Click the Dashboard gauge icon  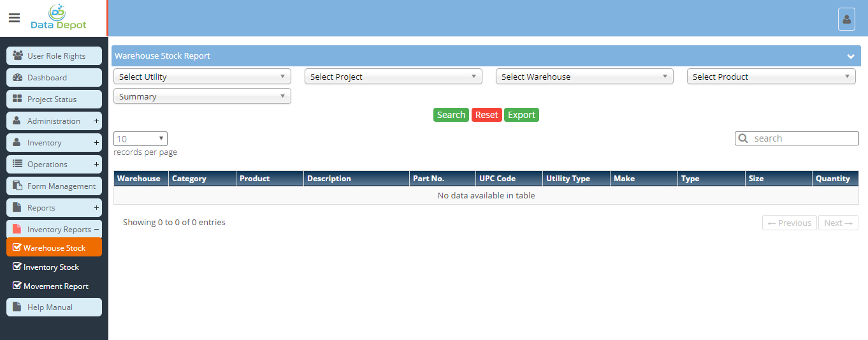pyautogui.click(x=18, y=77)
